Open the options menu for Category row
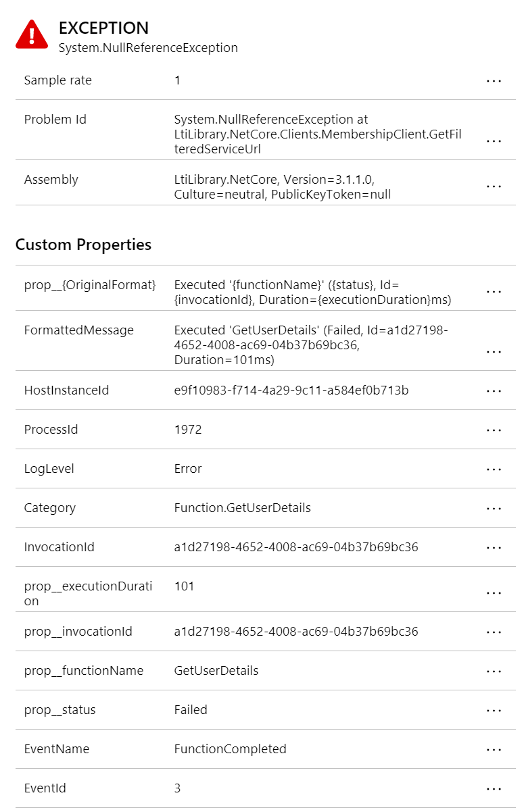The image size is (524, 812). point(494,508)
